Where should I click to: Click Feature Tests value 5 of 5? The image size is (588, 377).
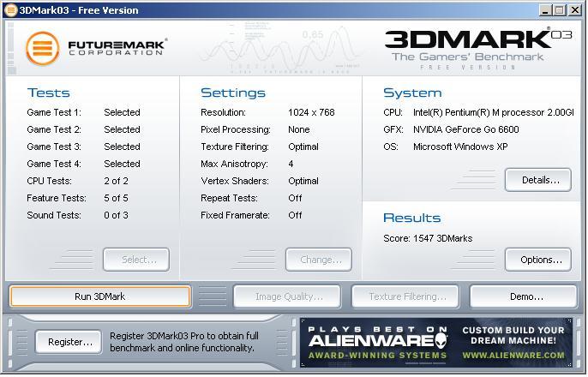click(x=116, y=199)
